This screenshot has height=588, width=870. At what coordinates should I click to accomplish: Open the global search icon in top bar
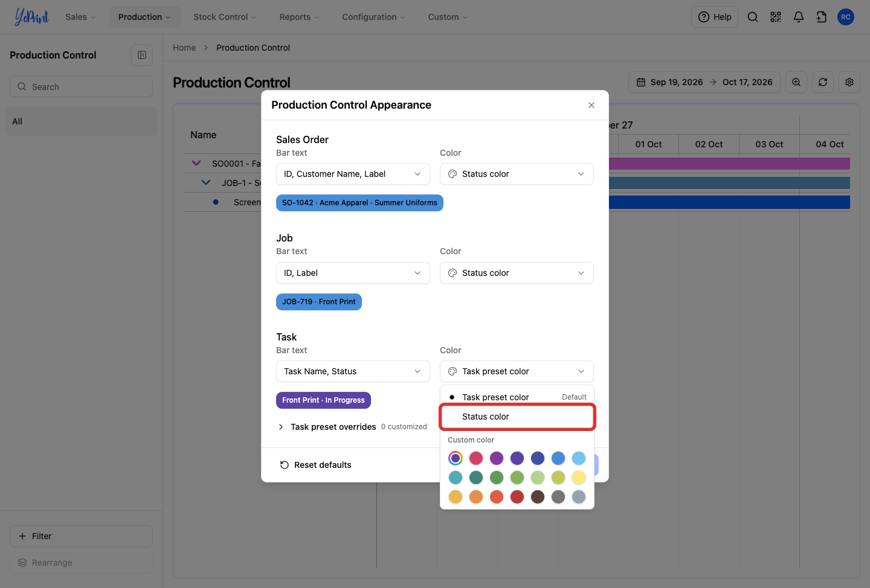click(x=753, y=17)
